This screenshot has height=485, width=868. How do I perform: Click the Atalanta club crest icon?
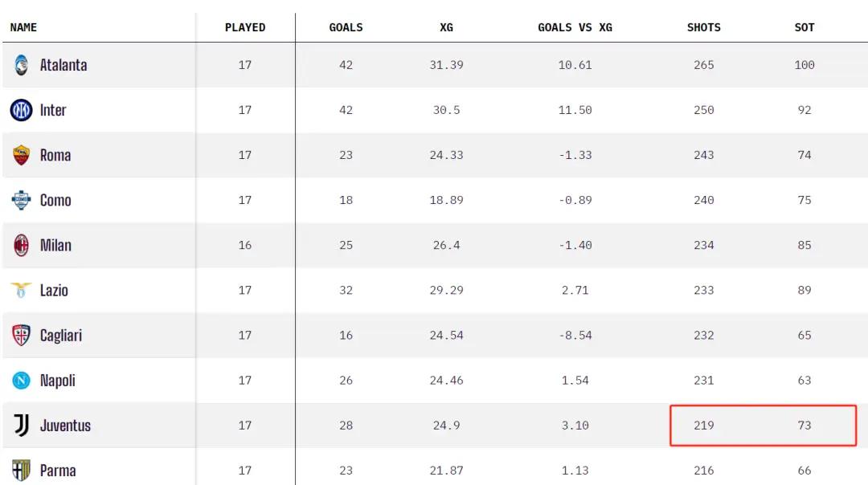click(21, 65)
